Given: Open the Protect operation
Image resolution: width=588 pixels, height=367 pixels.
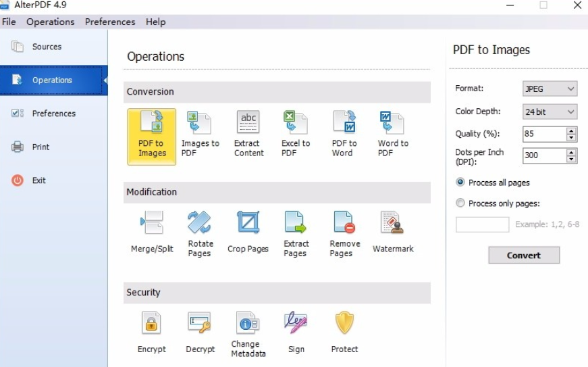Looking at the screenshot, I should click(344, 333).
